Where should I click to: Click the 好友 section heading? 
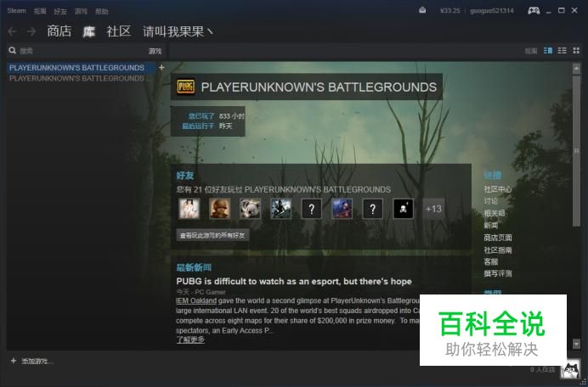coord(185,176)
